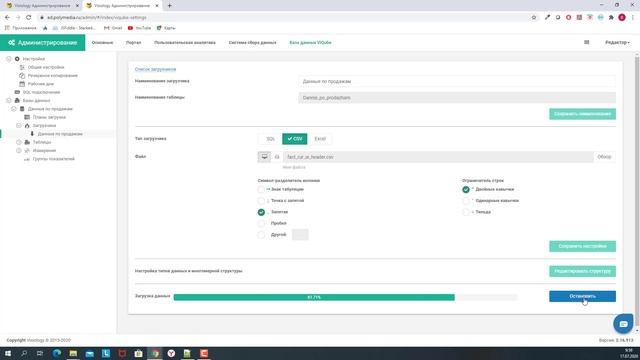Open the Windows Start menu

(x=7, y=353)
